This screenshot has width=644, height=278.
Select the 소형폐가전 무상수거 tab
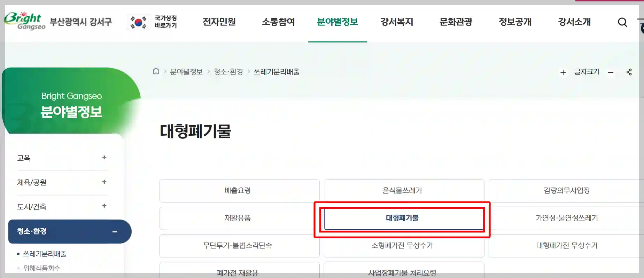pyautogui.click(x=404, y=246)
